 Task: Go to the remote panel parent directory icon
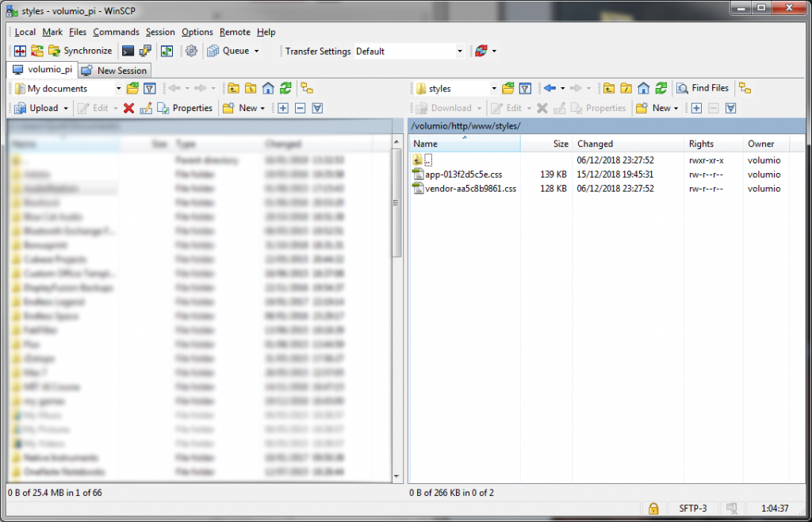pos(609,89)
